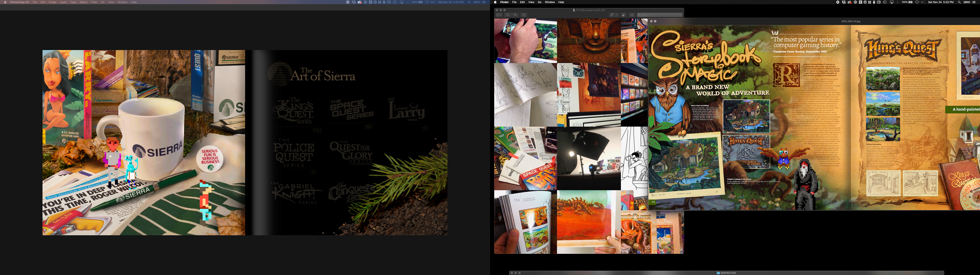Open the Go menu in Finder
The height and width of the screenshot is (275, 980).
(x=540, y=2)
